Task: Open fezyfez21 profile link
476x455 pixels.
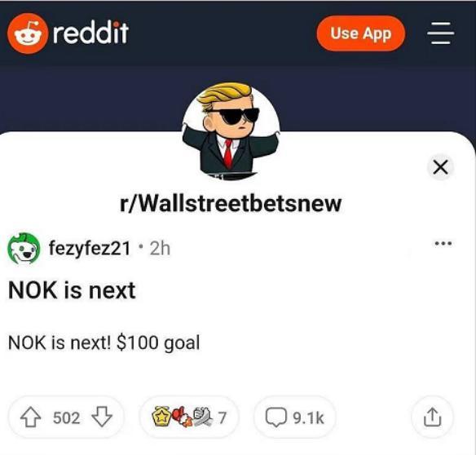Action: point(90,248)
